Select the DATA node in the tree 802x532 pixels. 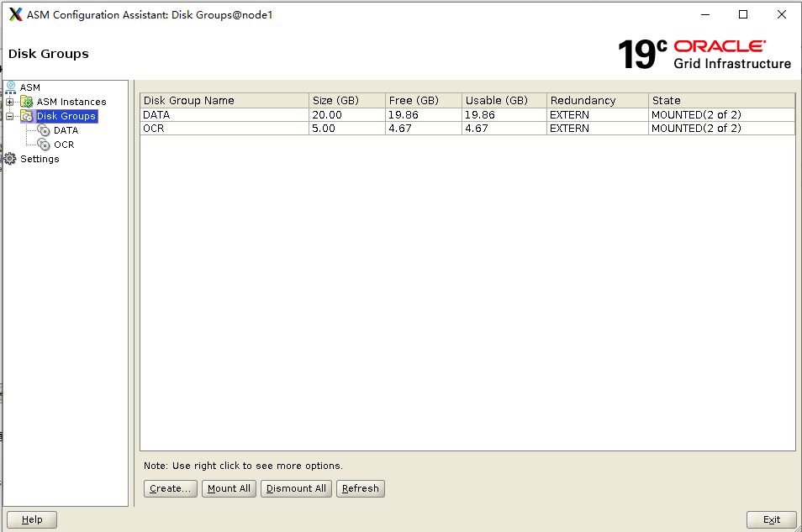[x=66, y=130]
